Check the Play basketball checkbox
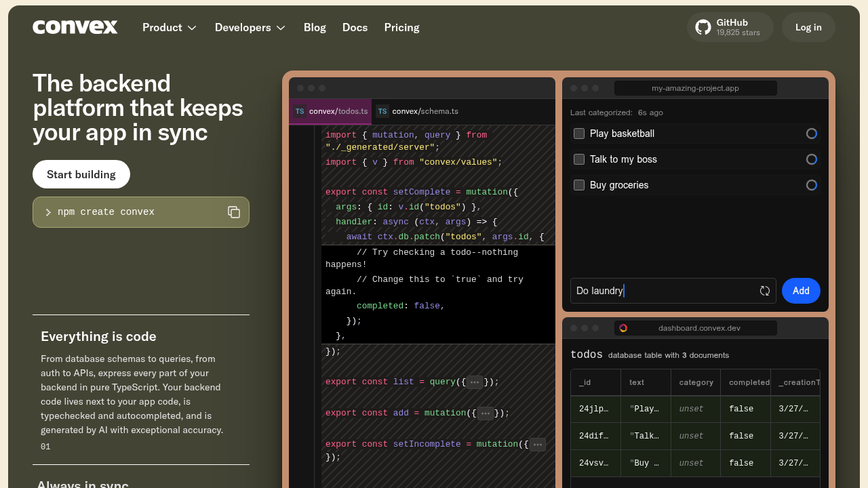 tap(579, 134)
